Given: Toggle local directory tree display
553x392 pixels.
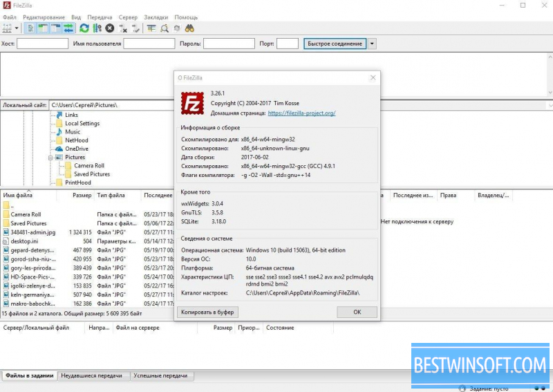Looking at the screenshot, I should pyautogui.click(x=43, y=28).
